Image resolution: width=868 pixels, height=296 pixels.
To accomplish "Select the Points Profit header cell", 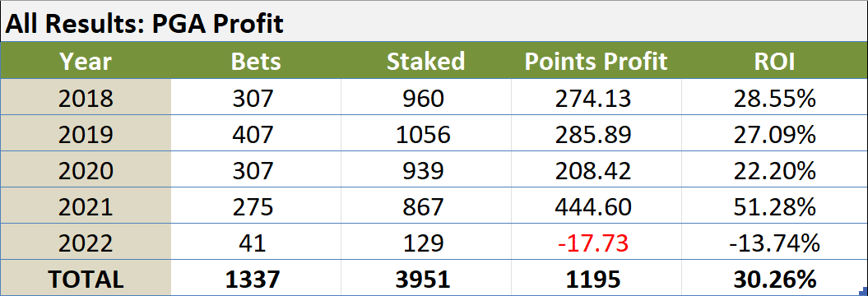I will tap(596, 62).
